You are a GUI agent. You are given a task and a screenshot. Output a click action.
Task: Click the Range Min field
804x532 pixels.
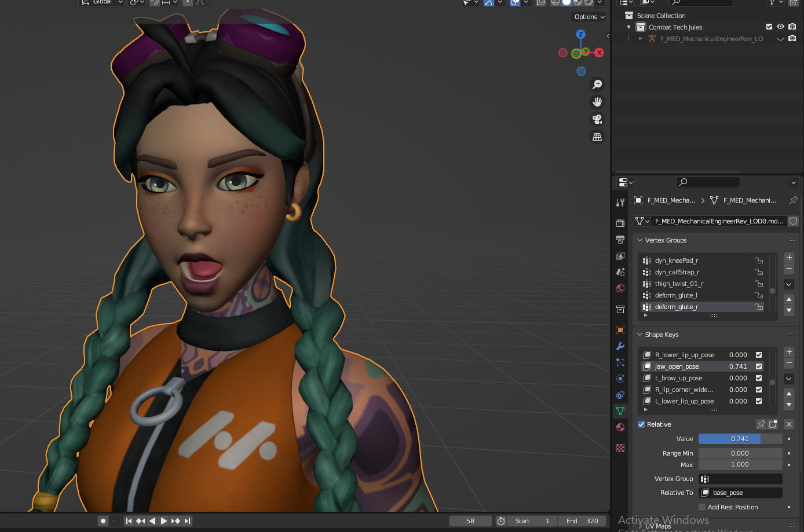pyautogui.click(x=740, y=453)
